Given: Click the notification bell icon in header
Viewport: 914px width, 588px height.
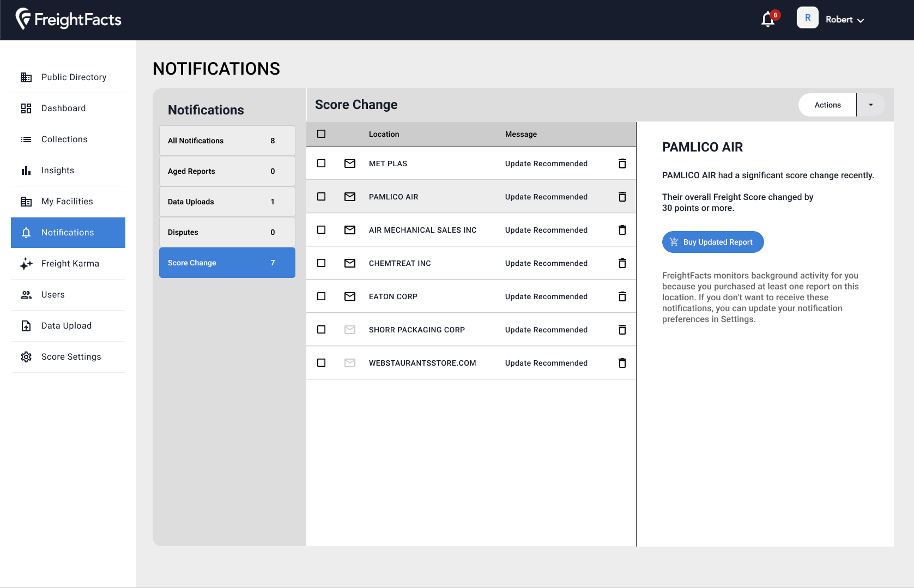Looking at the screenshot, I should pyautogui.click(x=768, y=20).
